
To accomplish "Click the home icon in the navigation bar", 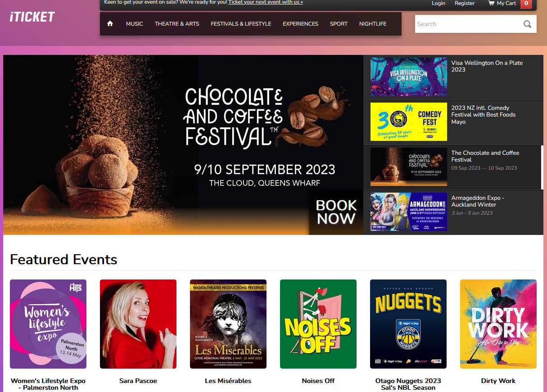I will pos(110,24).
